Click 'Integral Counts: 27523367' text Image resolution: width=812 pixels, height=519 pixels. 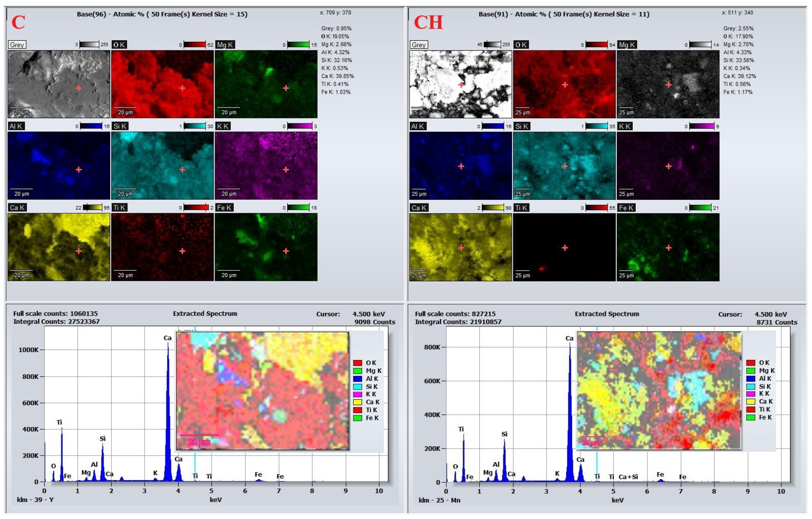(x=57, y=322)
